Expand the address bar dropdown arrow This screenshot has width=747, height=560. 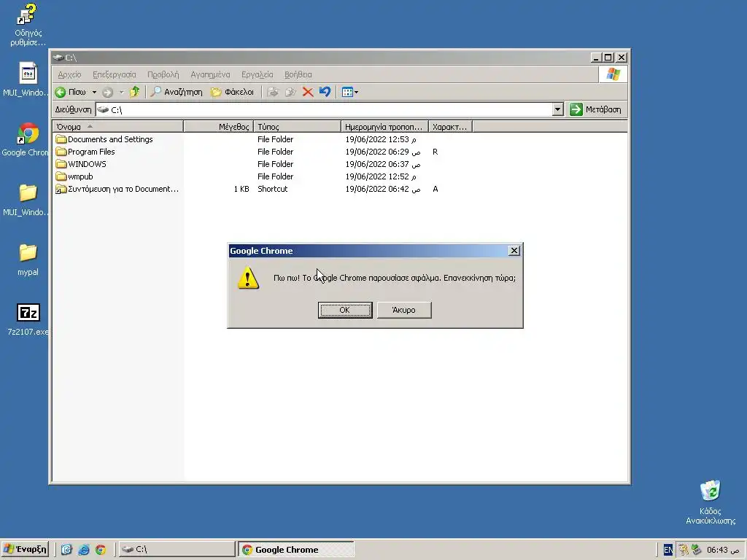558,109
